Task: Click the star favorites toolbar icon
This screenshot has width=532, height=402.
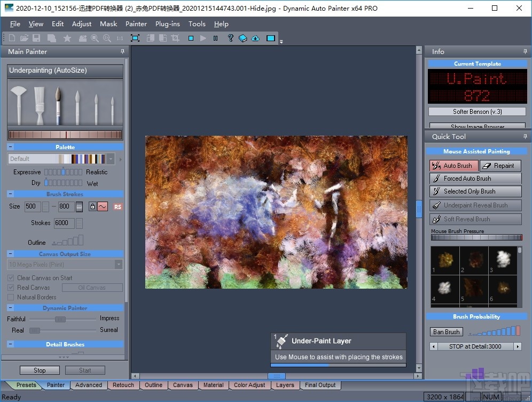Action: [68, 38]
